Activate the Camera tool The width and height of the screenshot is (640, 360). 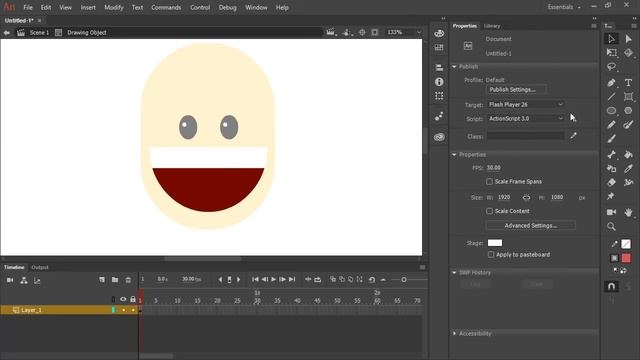[611, 212]
